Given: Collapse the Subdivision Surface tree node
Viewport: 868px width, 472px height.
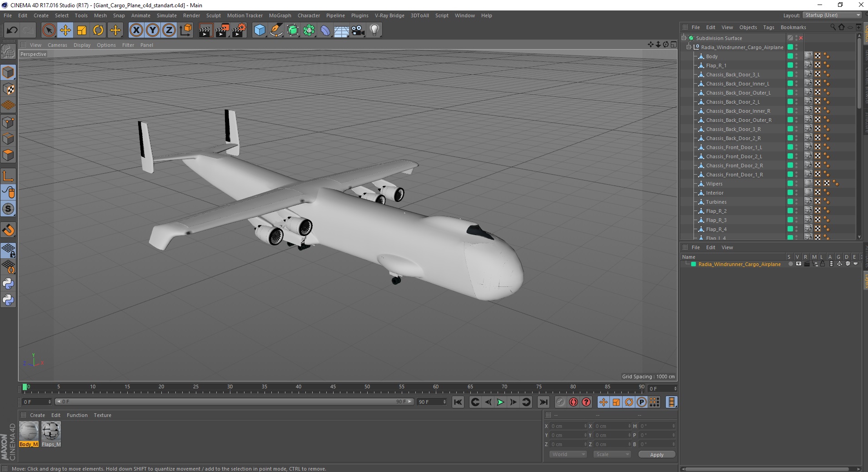Looking at the screenshot, I should (x=683, y=38).
